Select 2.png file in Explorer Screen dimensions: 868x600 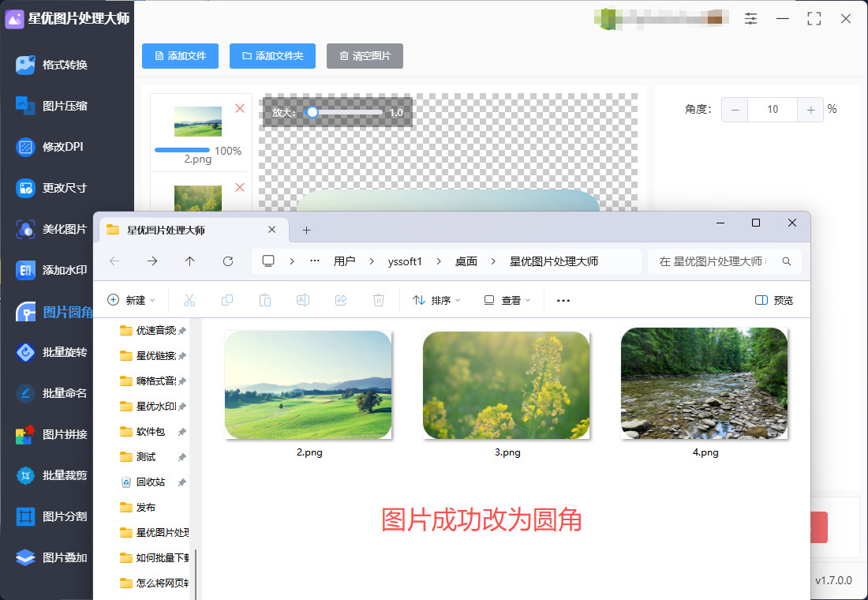(x=309, y=392)
